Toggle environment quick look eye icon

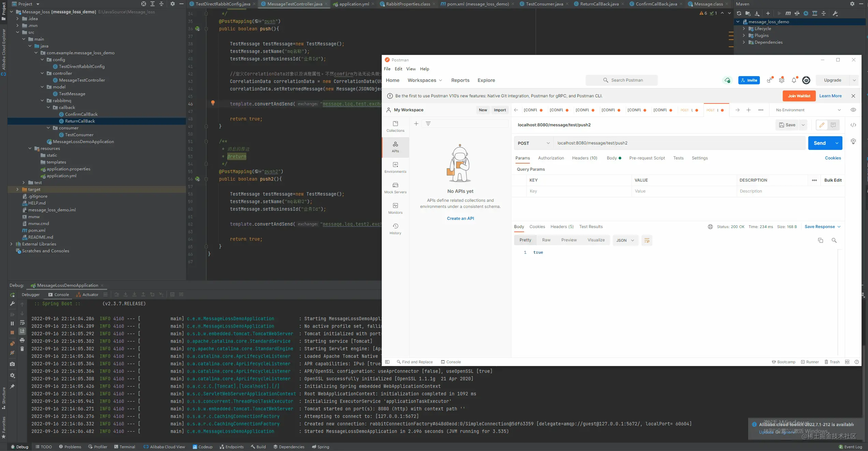853,110
